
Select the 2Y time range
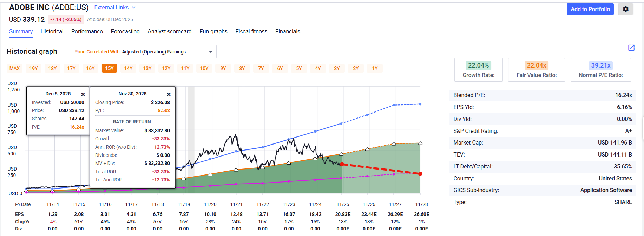click(356, 68)
